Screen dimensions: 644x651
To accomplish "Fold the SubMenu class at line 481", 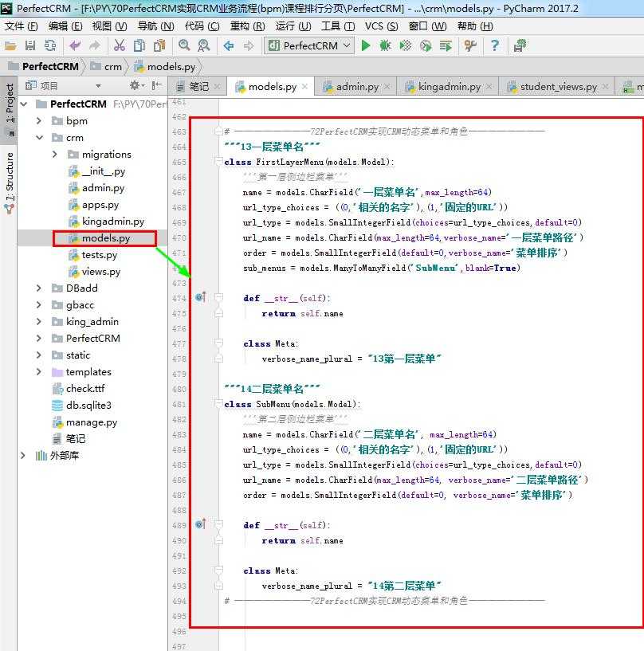I will pyautogui.click(x=219, y=403).
